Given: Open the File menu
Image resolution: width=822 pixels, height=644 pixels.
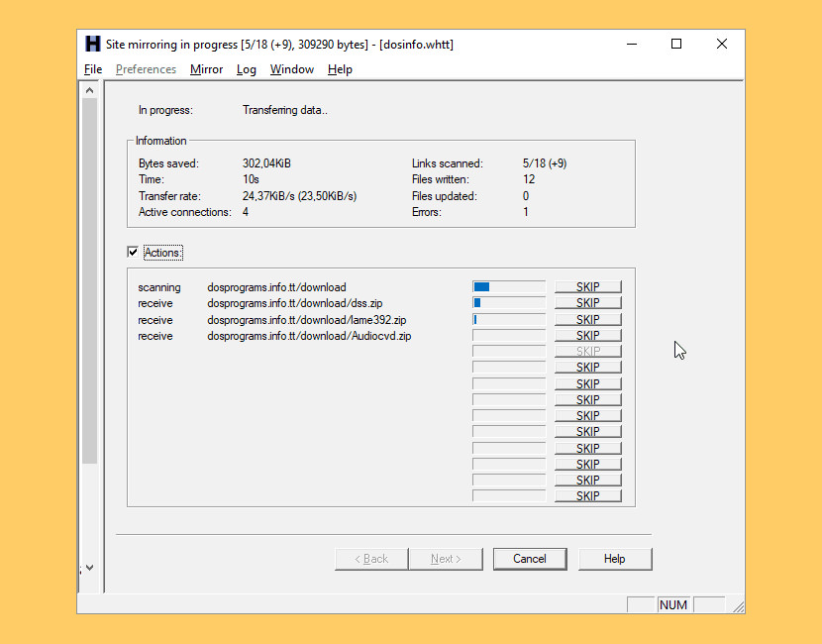Looking at the screenshot, I should (93, 69).
